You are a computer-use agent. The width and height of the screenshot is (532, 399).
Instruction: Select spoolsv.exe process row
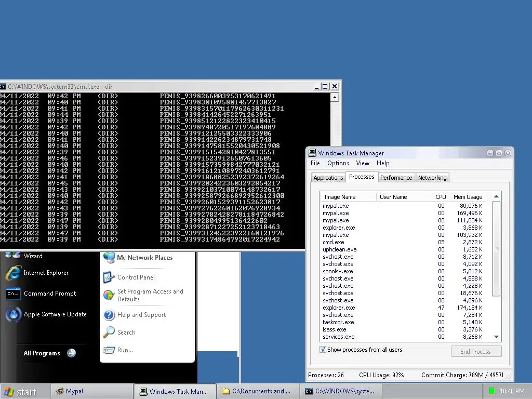(402, 271)
